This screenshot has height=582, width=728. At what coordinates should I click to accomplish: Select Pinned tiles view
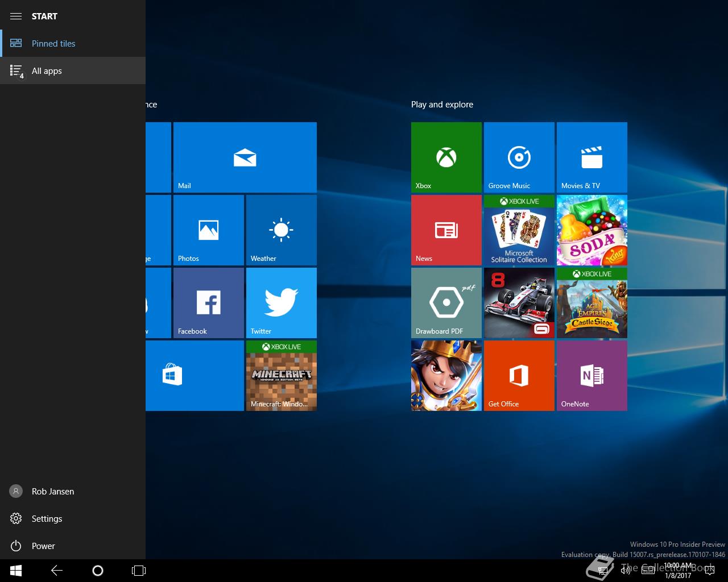pyautogui.click(x=73, y=43)
